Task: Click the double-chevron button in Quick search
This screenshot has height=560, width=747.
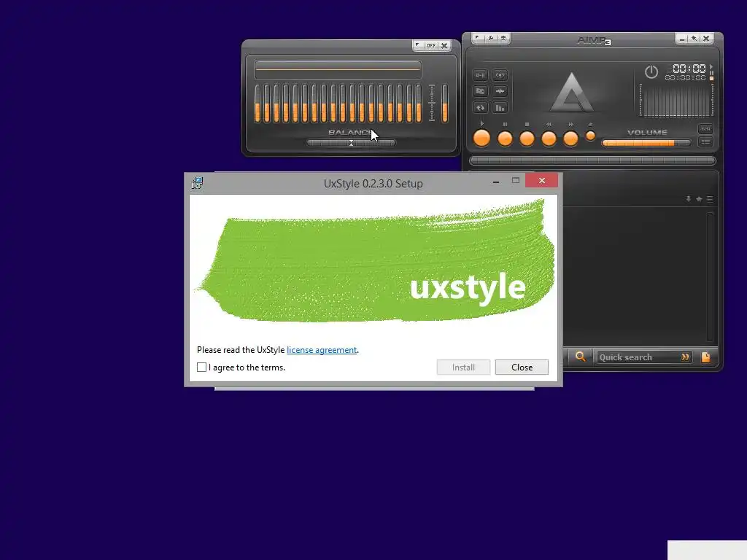Action: click(685, 357)
